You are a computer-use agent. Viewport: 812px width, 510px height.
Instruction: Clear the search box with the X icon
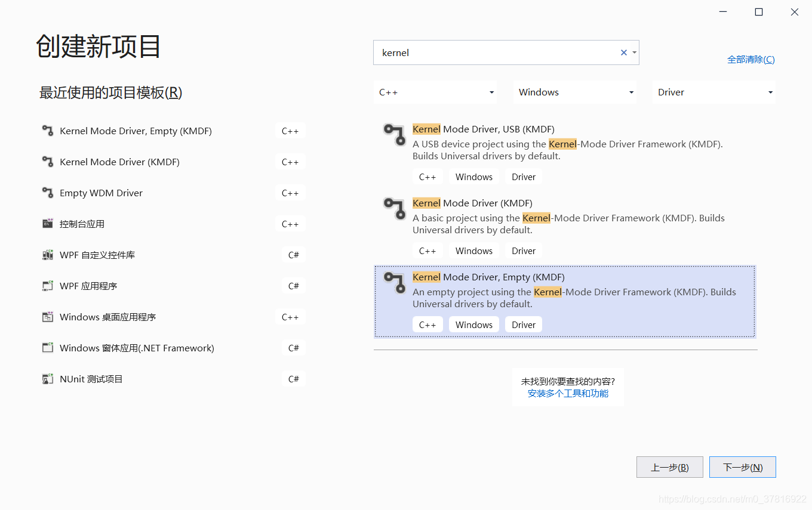(624, 52)
